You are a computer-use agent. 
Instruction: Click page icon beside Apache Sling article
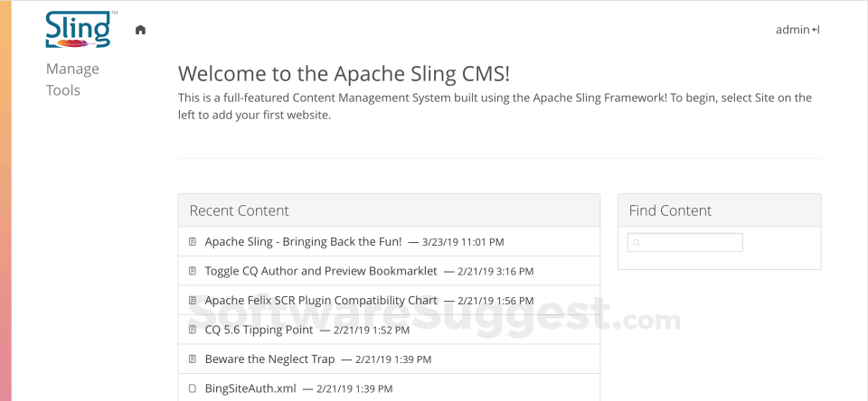(x=192, y=241)
